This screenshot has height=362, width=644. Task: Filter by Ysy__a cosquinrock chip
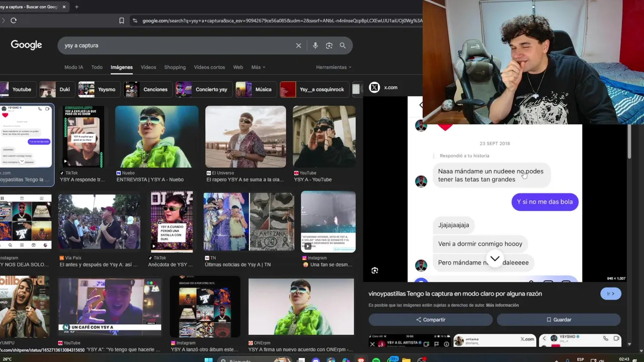[x=314, y=89]
